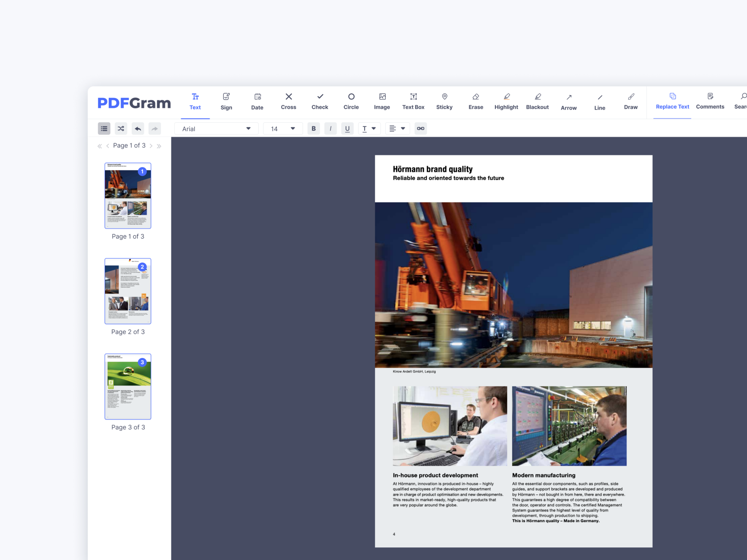Toggle bold formatting

(314, 129)
